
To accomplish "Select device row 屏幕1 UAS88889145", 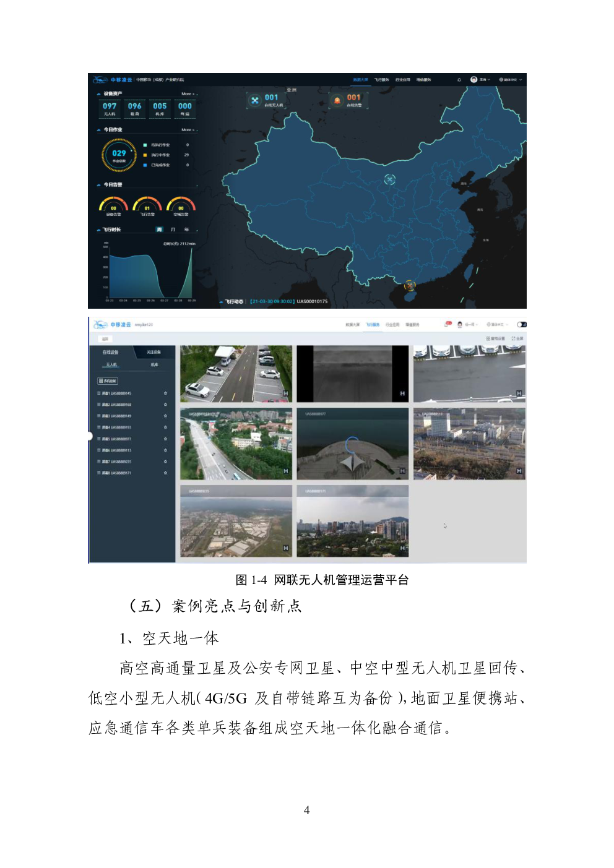I will pos(132,393).
